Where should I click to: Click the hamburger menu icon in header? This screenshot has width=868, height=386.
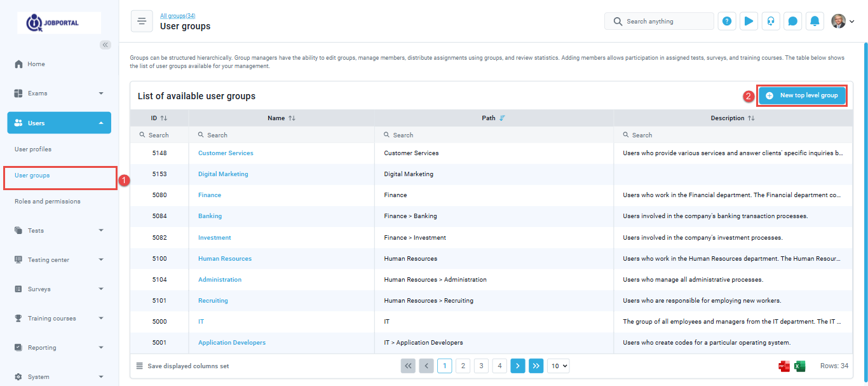(x=142, y=21)
